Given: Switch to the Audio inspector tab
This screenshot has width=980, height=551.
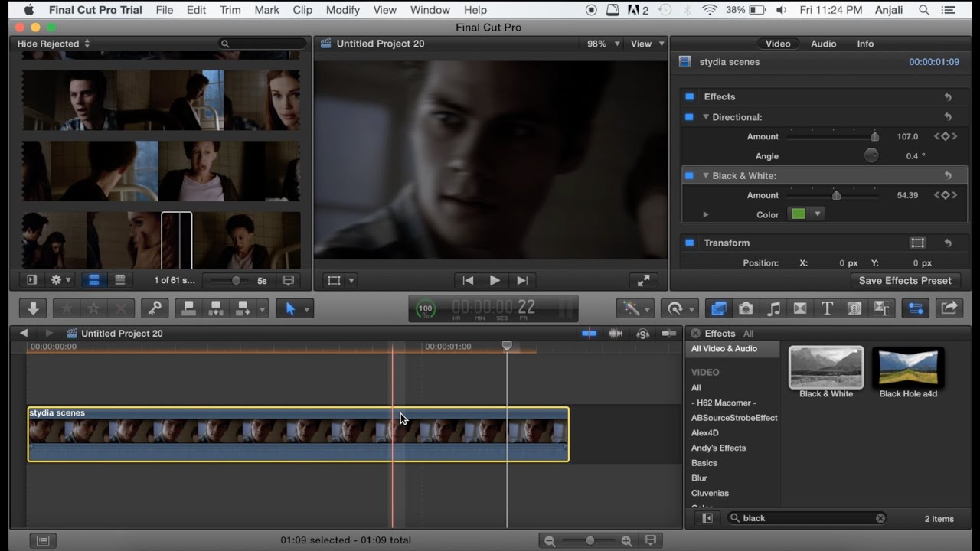Looking at the screenshot, I should (824, 44).
